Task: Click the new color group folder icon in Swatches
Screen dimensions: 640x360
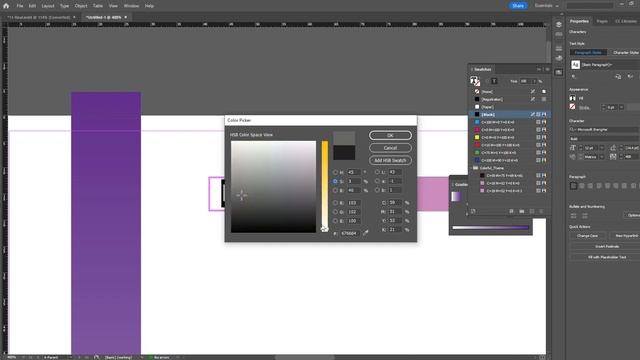Action: coord(522,211)
